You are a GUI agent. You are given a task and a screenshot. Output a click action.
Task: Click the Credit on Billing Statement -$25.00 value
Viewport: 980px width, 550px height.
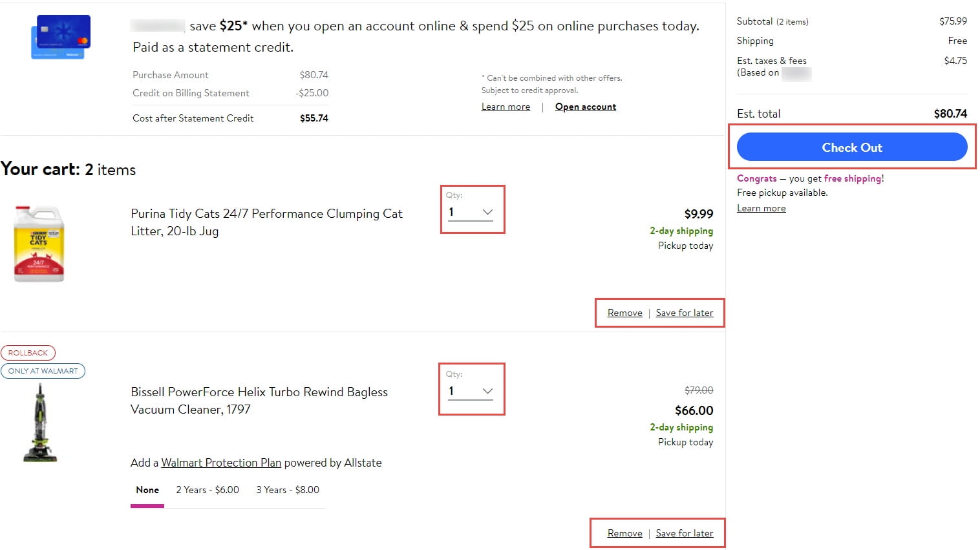coord(312,93)
